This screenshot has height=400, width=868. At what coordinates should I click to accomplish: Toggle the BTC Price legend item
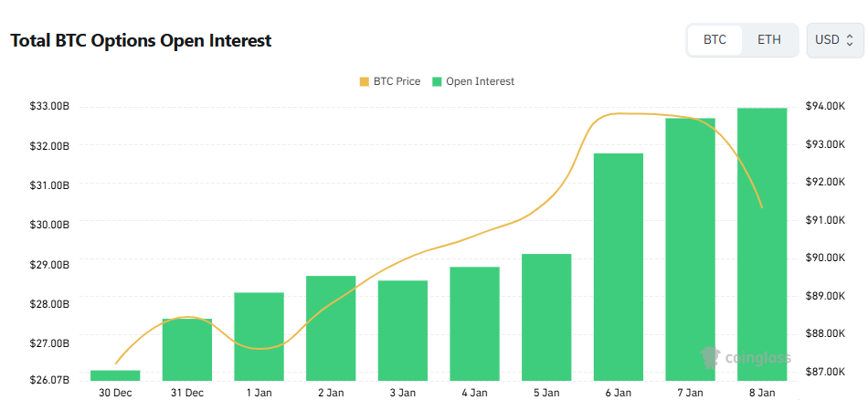390,81
